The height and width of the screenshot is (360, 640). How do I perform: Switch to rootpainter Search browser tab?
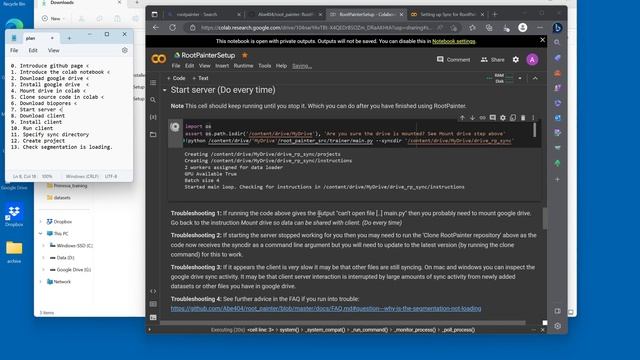pos(203,14)
